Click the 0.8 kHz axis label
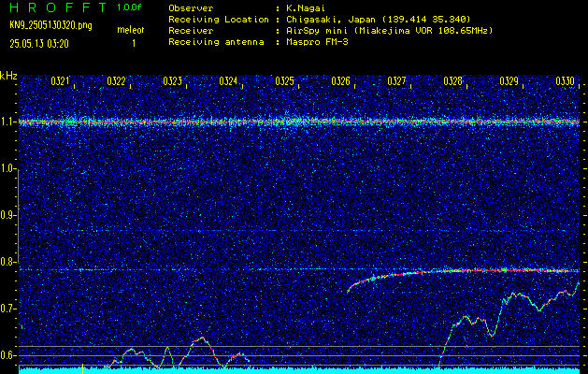The height and width of the screenshot is (374, 588). (7, 262)
